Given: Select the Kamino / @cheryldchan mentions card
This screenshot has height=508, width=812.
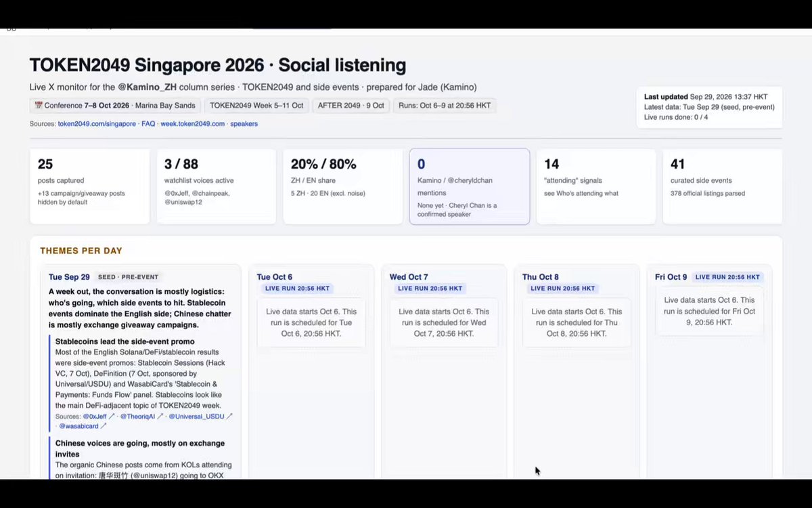Looking at the screenshot, I should [470, 186].
